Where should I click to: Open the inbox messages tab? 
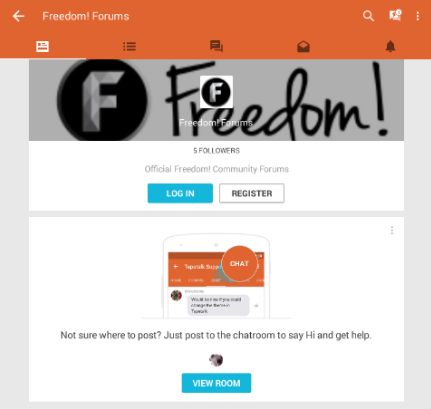coord(303,47)
